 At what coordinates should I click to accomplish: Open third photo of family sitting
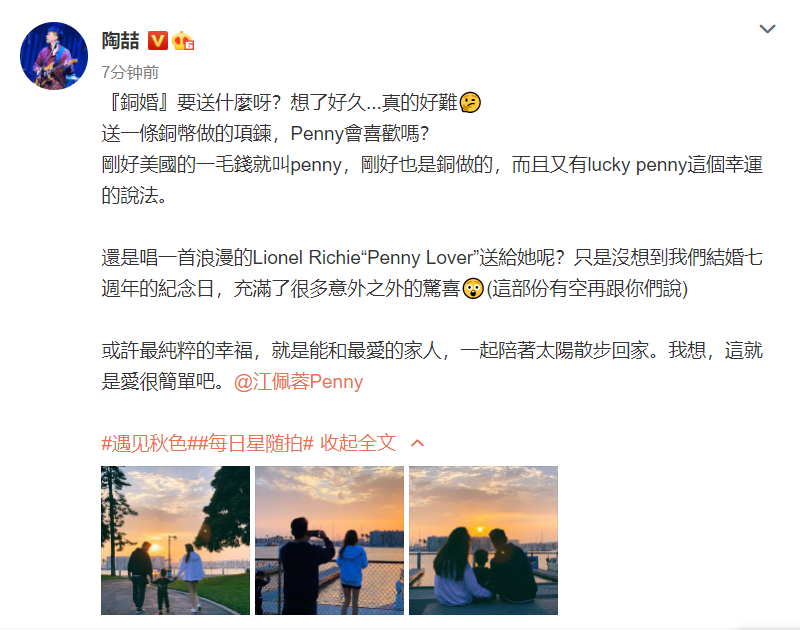(483, 540)
